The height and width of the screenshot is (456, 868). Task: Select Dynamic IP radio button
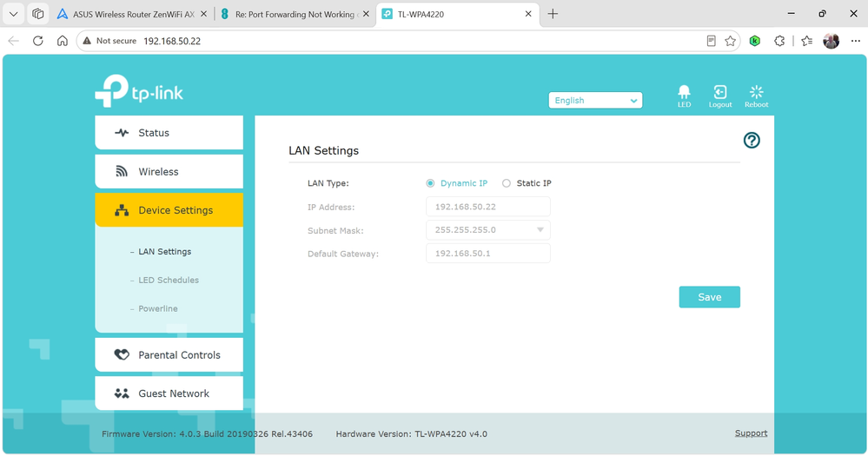point(430,183)
